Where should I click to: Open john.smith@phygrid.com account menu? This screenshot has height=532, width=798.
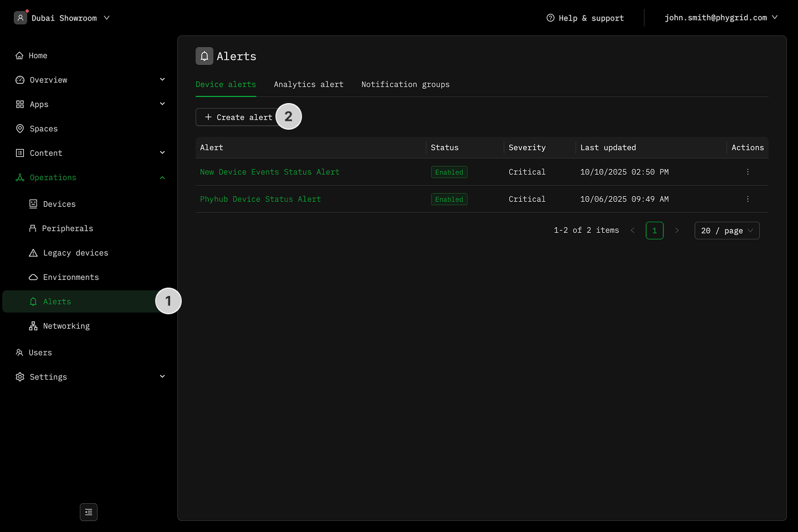pyautogui.click(x=720, y=18)
